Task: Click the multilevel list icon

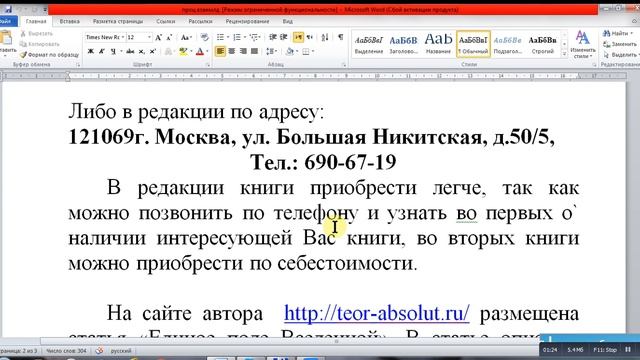Action: pyautogui.click(x=254, y=38)
